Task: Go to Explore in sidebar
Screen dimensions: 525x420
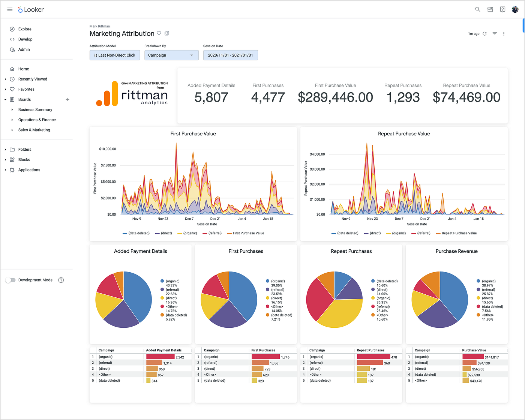Action: [x=25, y=29]
